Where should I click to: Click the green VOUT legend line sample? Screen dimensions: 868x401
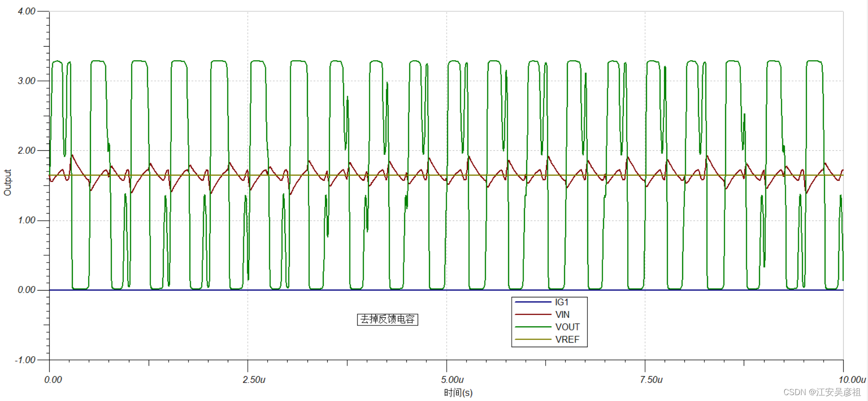pos(533,327)
